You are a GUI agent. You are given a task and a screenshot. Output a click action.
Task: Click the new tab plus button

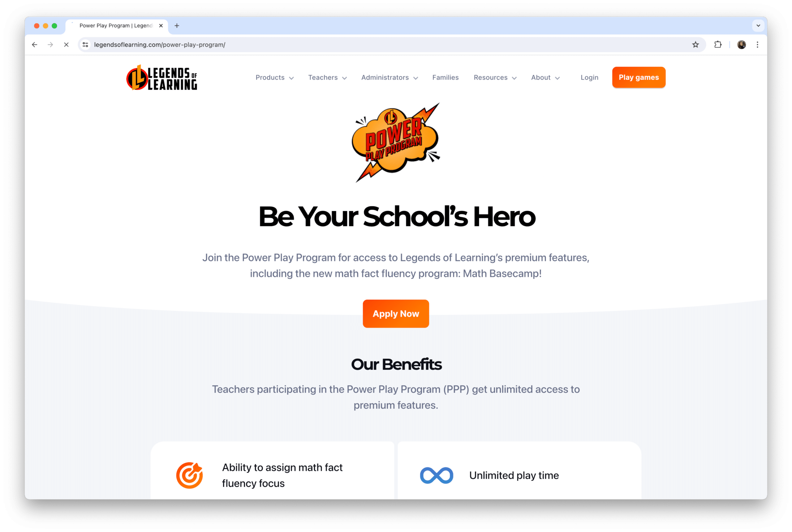[x=177, y=26]
